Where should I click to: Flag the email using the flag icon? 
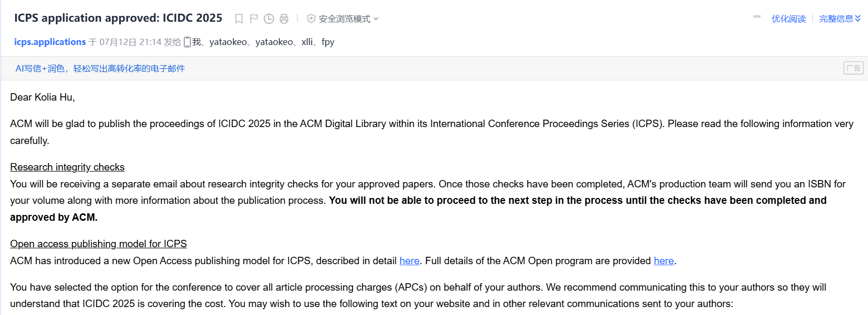(254, 19)
